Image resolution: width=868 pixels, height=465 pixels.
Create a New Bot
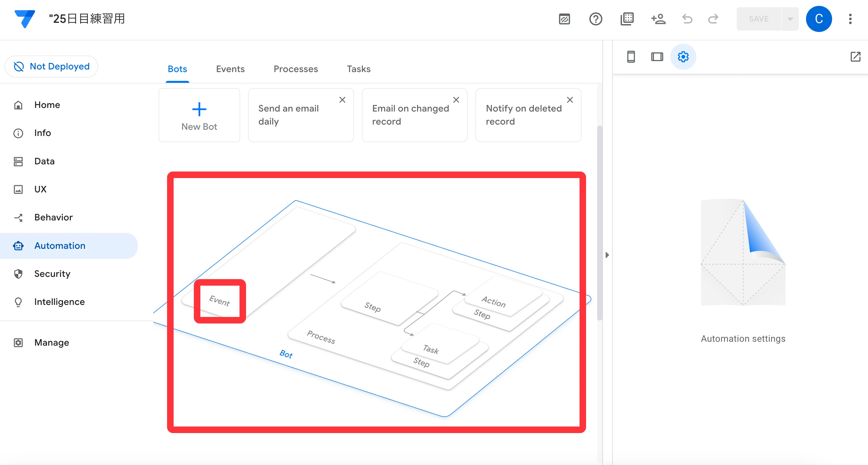click(x=199, y=115)
